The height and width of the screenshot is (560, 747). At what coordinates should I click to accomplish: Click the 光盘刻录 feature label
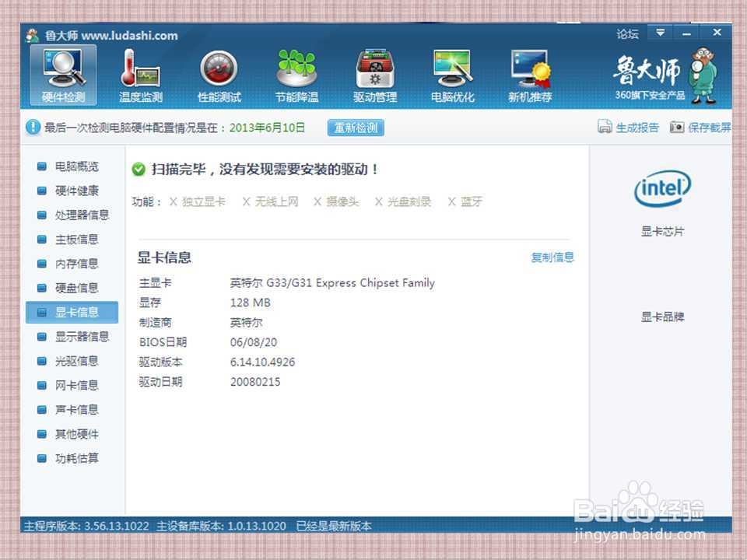pyautogui.click(x=409, y=201)
